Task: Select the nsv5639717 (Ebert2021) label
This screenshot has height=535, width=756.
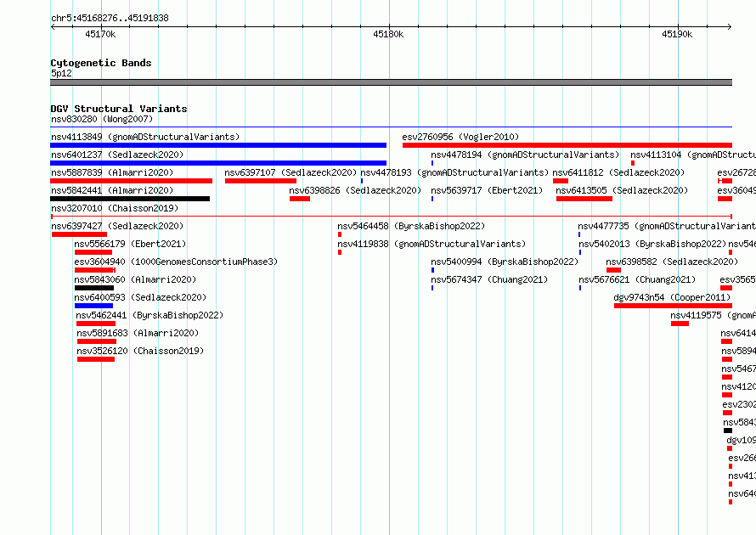Action: (x=487, y=190)
